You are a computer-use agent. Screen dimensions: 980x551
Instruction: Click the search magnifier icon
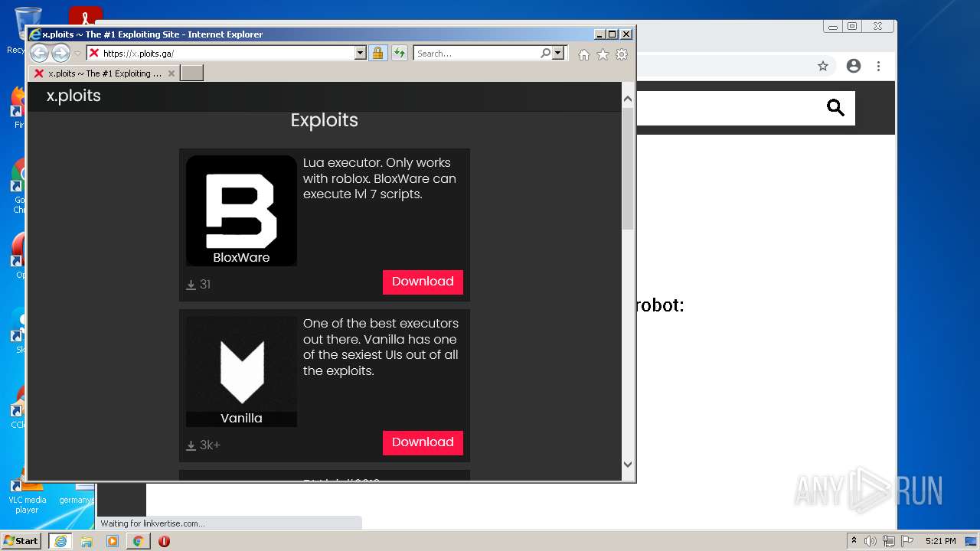pos(545,54)
